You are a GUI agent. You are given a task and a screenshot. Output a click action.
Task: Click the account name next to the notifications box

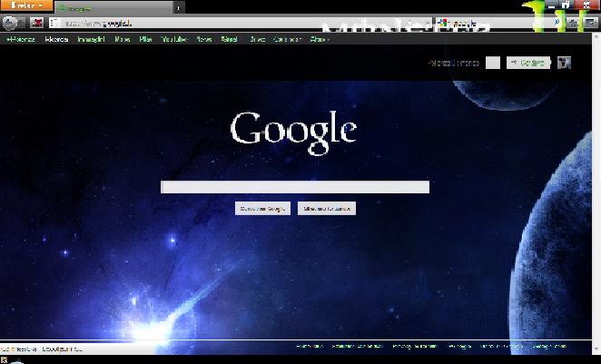point(453,63)
